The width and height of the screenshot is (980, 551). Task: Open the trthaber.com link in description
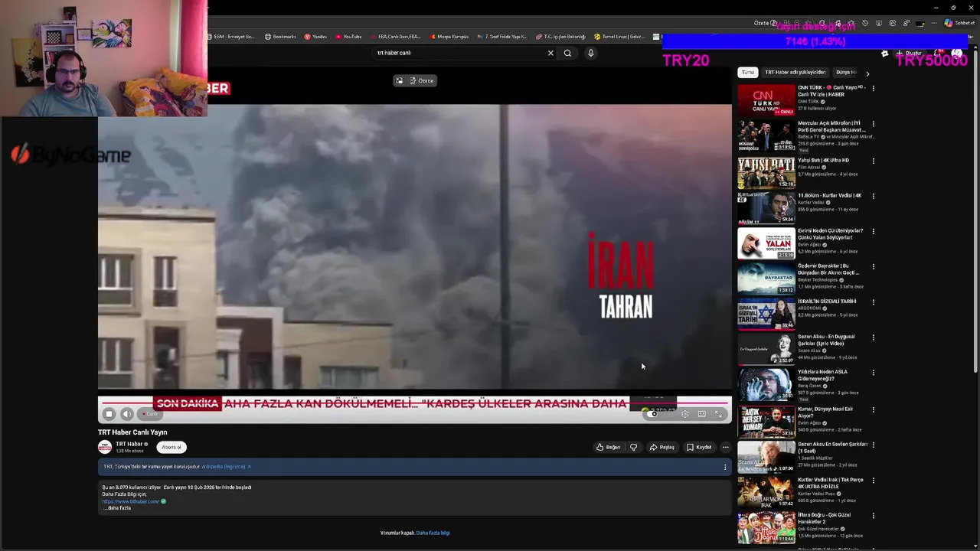tap(131, 501)
